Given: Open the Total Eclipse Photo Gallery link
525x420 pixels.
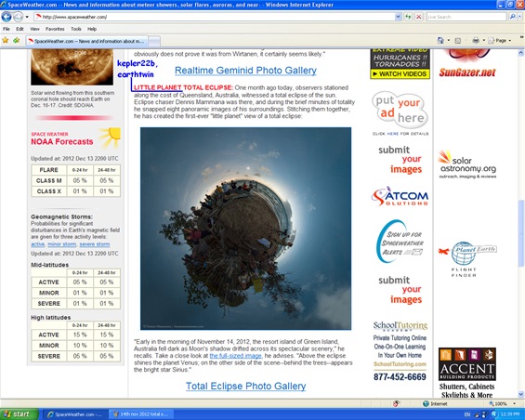Looking at the screenshot, I should 245,386.
